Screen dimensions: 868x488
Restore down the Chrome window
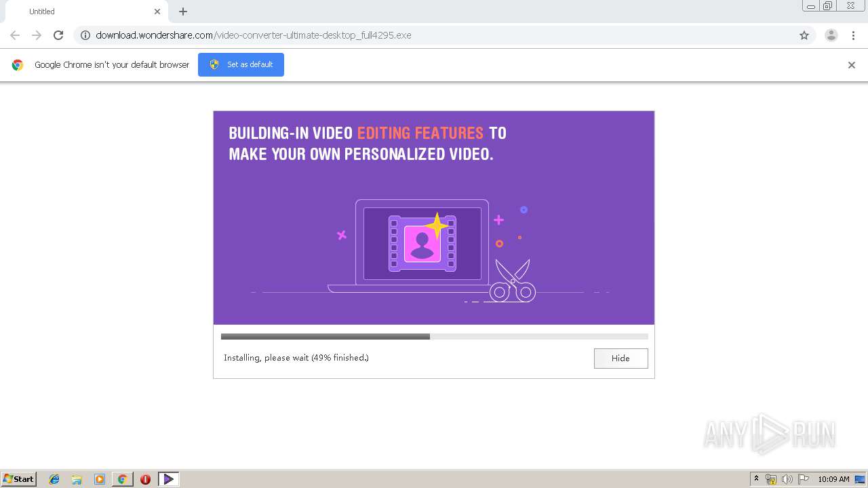[x=828, y=6]
